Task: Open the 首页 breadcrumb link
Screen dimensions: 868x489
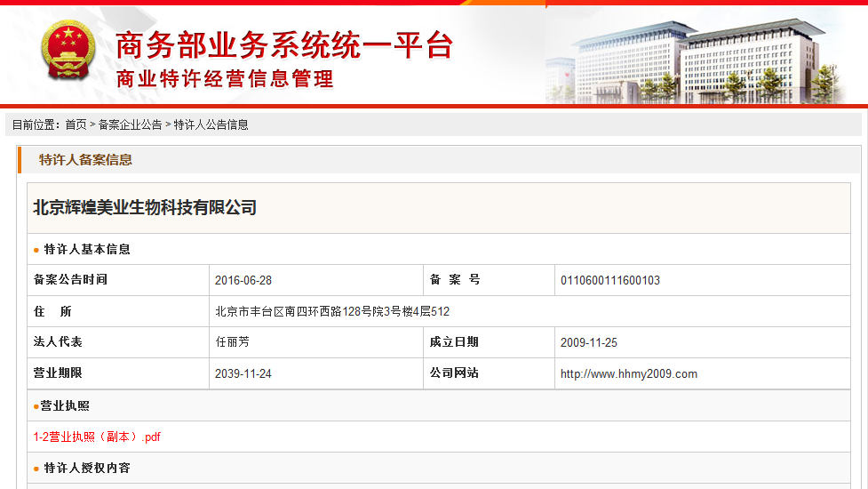Action: (76, 124)
